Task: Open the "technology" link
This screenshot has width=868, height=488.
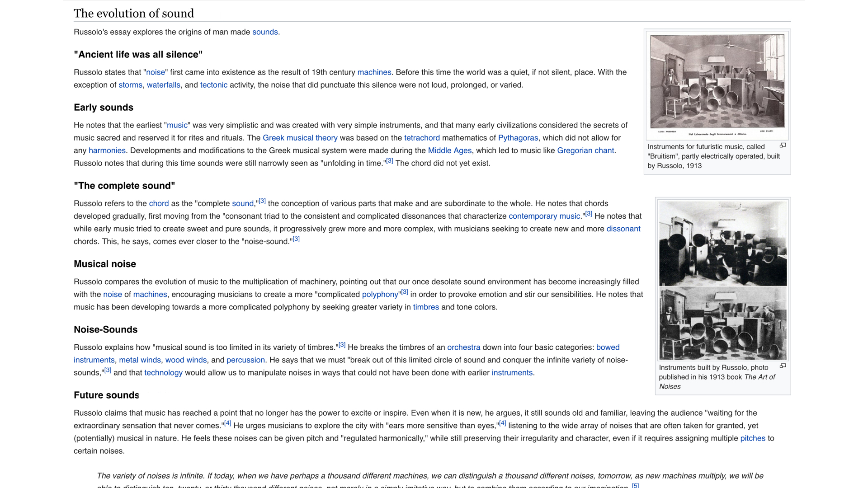Action: tap(163, 373)
